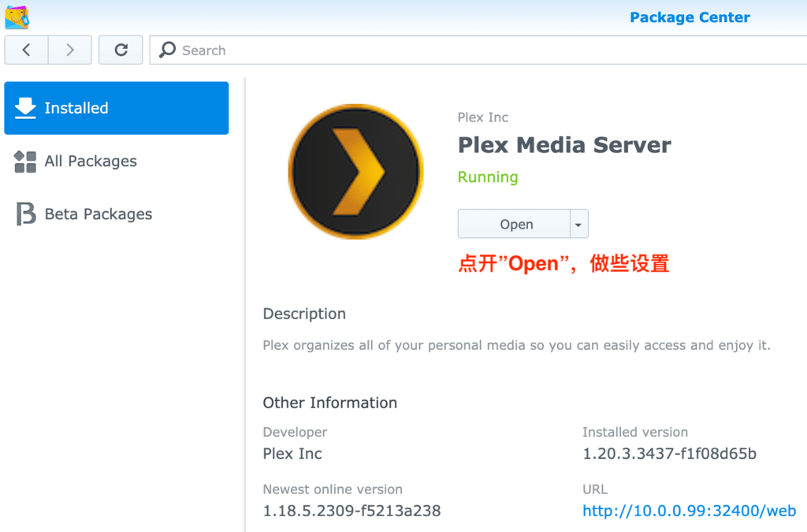Click the Installed version label
807x532 pixels.
tap(635, 432)
